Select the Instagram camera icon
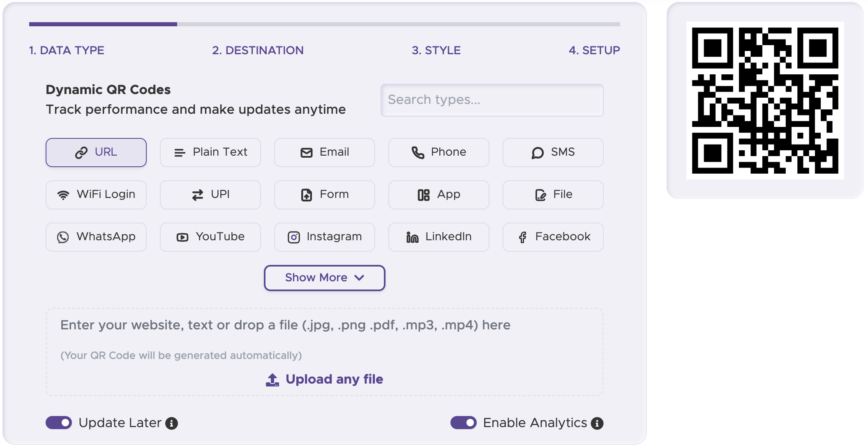The image size is (868, 446). tap(294, 237)
